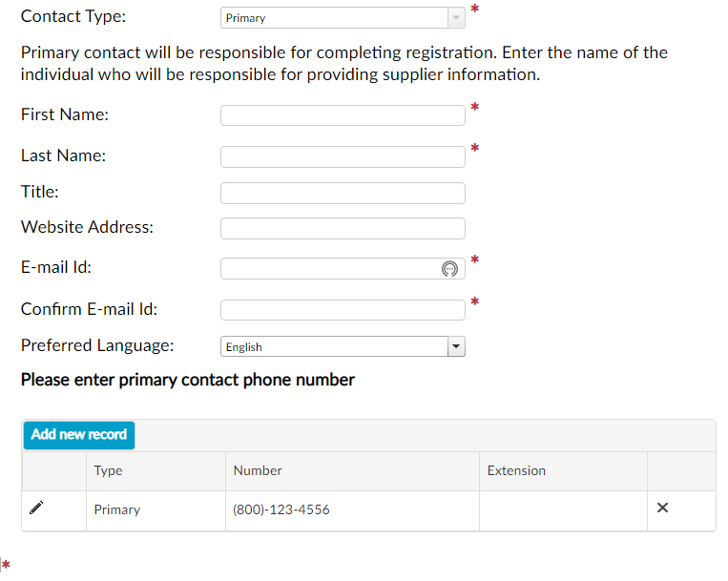Edit the phone record with pencil icon
The width and height of the screenshot is (728, 581).
point(36,508)
